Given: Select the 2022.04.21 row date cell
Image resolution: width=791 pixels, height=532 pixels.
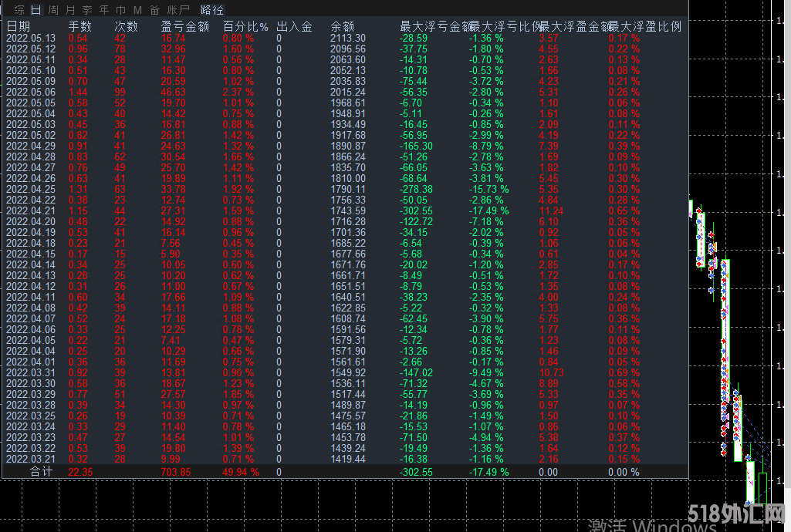Looking at the screenshot, I should [30, 210].
